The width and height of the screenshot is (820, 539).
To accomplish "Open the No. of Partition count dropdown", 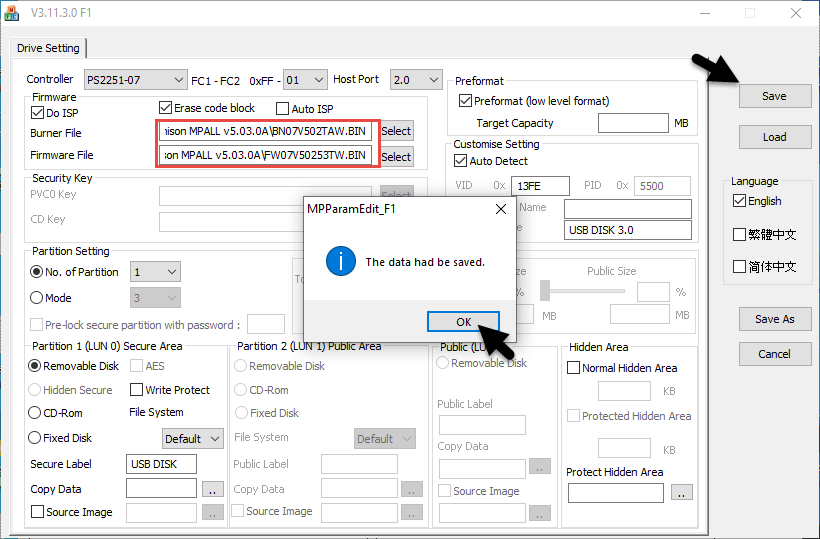I will (155, 272).
